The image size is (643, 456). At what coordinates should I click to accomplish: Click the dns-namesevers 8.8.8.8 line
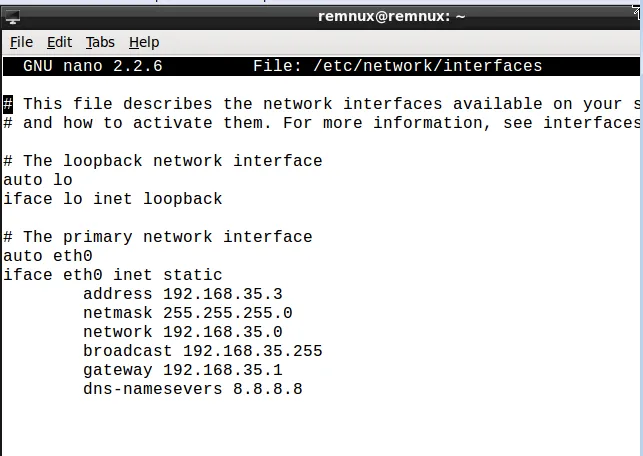click(x=193, y=389)
